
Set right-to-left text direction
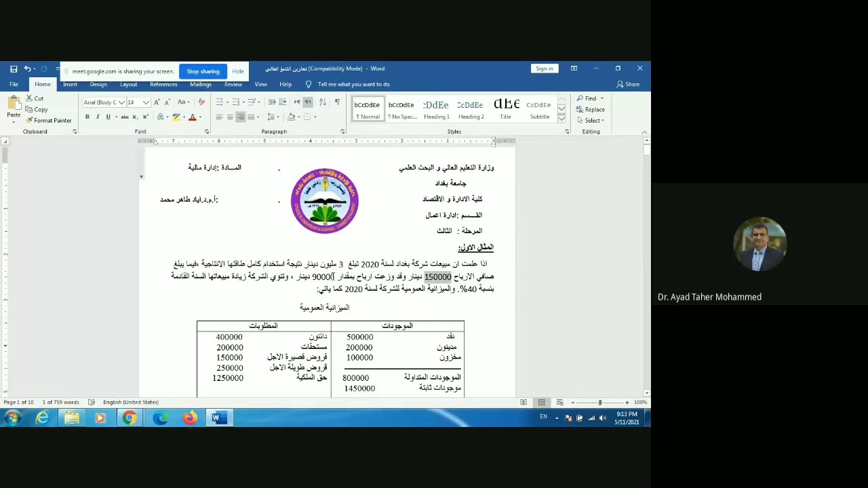point(308,102)
